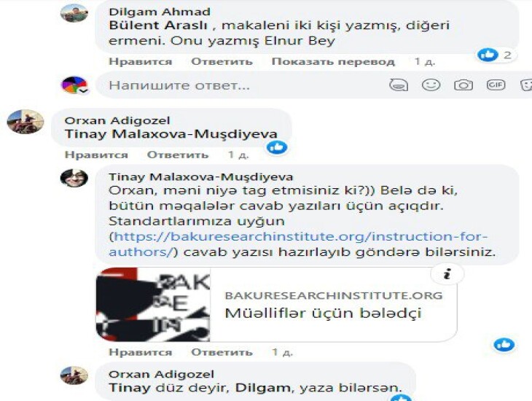The width and height of the screenshot is (532, 401).
Task: Click like reaction beside link preview card
Action: pos(504,345)
